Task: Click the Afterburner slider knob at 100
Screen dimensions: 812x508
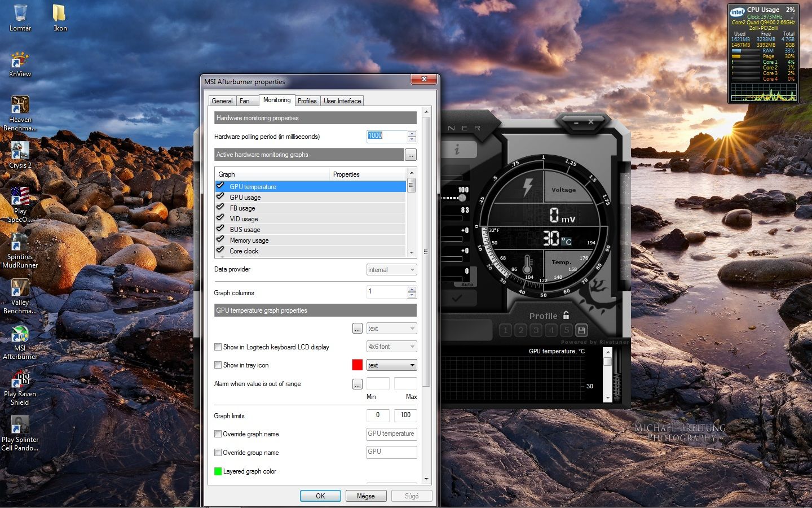Action: pos(462,198)
